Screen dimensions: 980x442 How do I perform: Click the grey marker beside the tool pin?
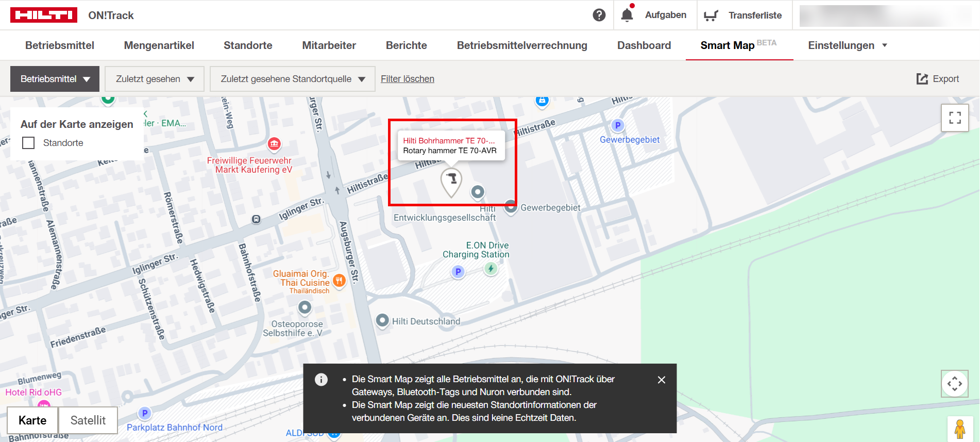tap(478, 192)
